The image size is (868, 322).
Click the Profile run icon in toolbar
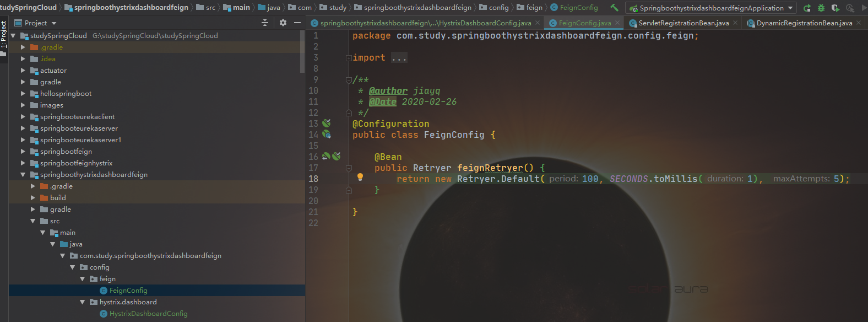point(850,8)
